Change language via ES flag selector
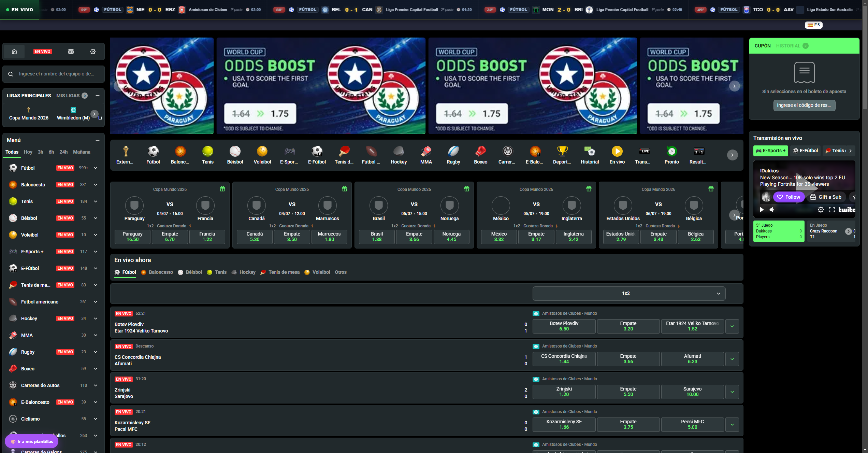This screenshot has width=868, height=453. coord(814,25)
